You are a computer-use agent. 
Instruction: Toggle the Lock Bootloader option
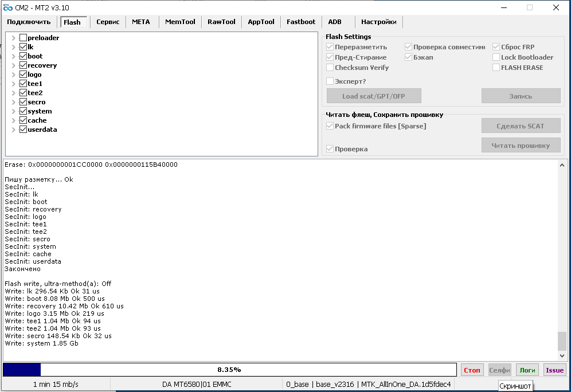pyautogui.click(x=496, y=57)
